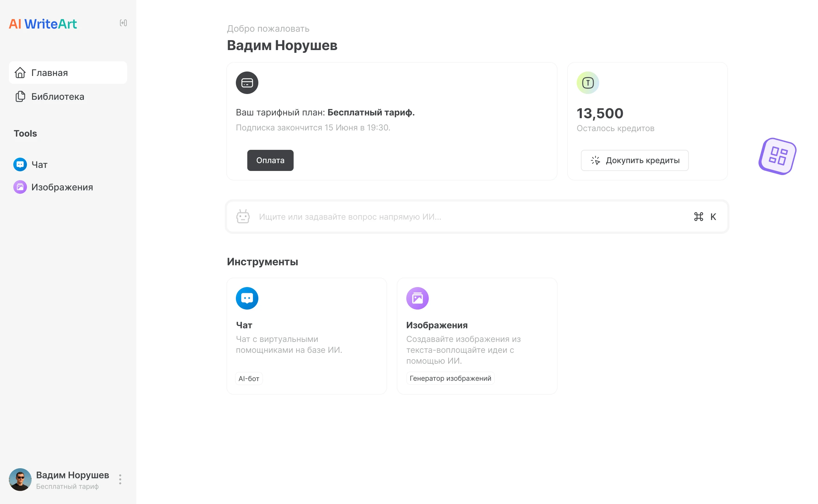The width and height of the screenshot is (818, 504).
Task: Click the AI WriteArt logo
Action: 43,24
